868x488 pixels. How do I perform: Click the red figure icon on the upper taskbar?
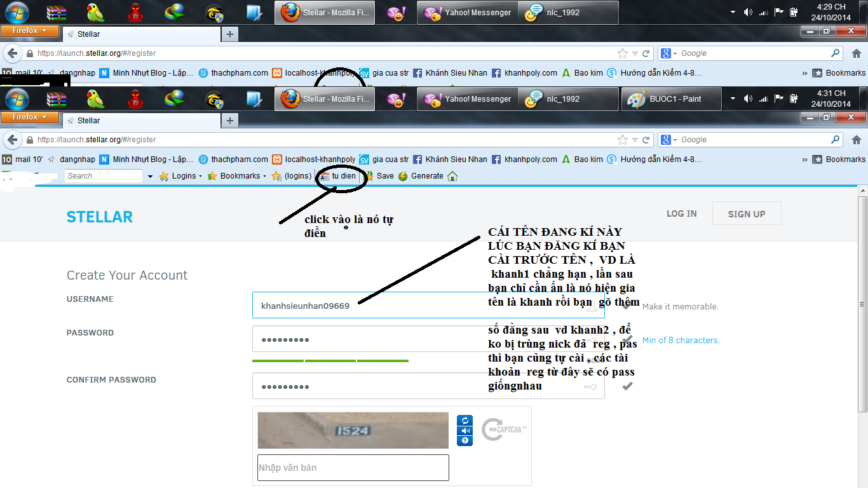[x=135, y=13]
